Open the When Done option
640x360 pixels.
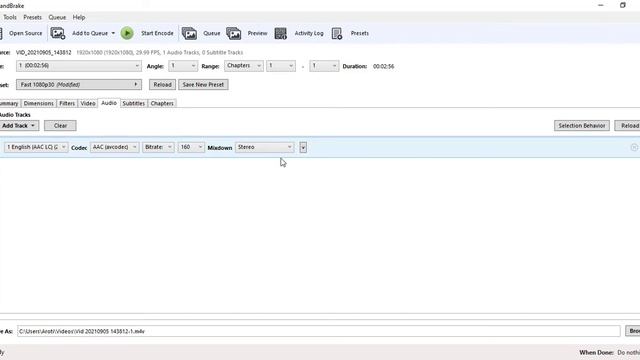click(628, 352)
